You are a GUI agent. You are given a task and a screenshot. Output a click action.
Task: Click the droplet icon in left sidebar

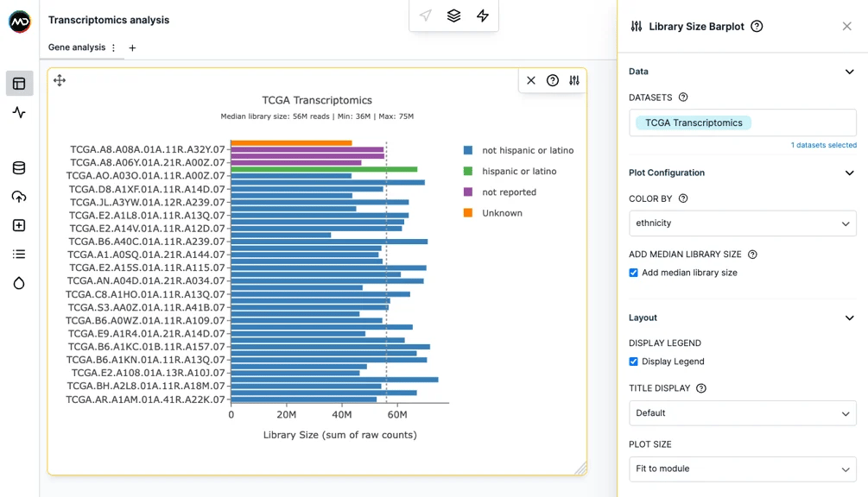pyautogui.click(x=19, y=283)
